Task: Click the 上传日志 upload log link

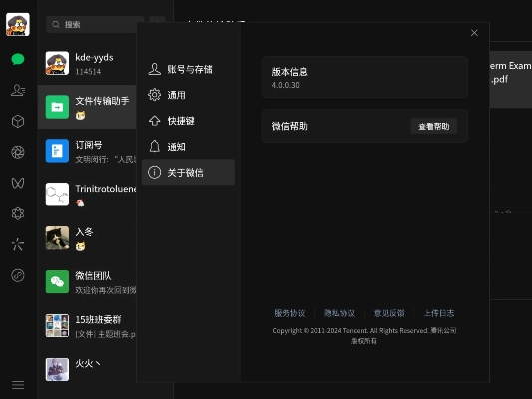Action: pos(439,313)
